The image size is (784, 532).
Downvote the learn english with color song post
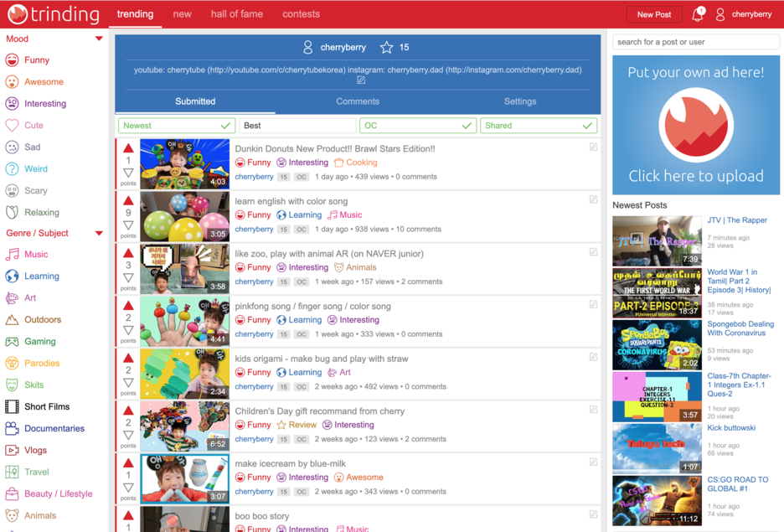pos(128,225)
